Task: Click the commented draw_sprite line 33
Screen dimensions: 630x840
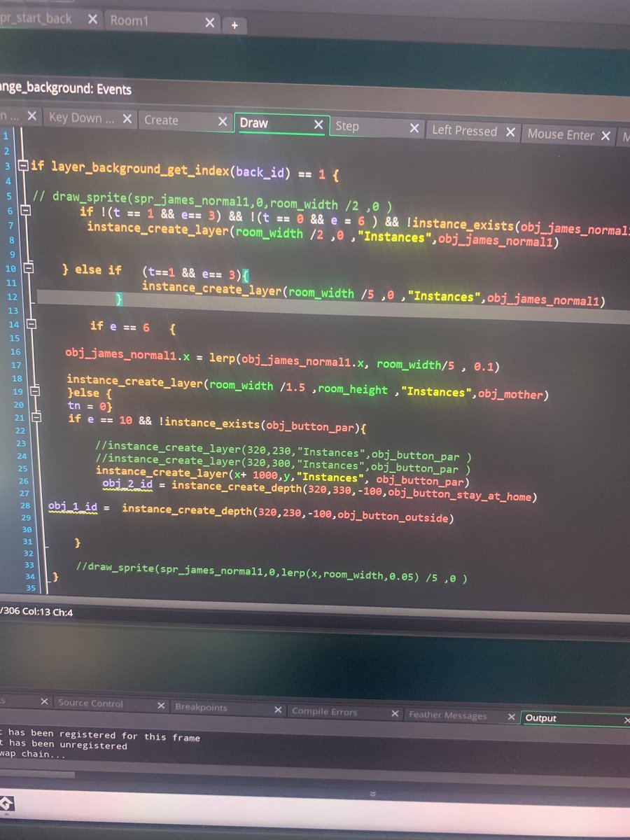Action: click(x=272, y=572)
